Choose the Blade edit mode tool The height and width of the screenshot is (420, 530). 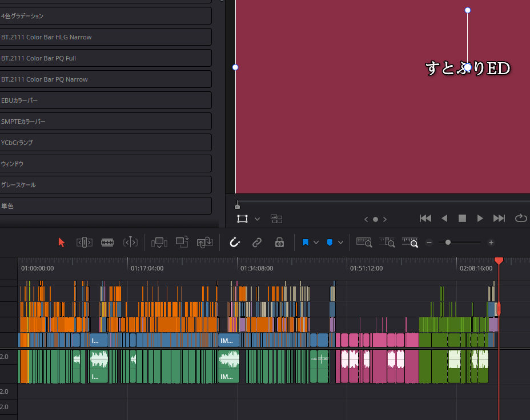click(107, 243)
